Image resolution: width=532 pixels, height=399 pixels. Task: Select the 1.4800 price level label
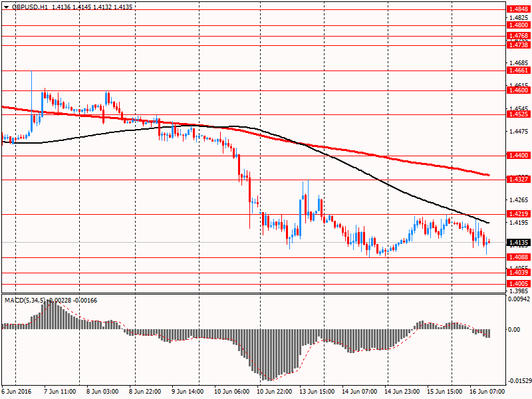click(x=519, y=25)
